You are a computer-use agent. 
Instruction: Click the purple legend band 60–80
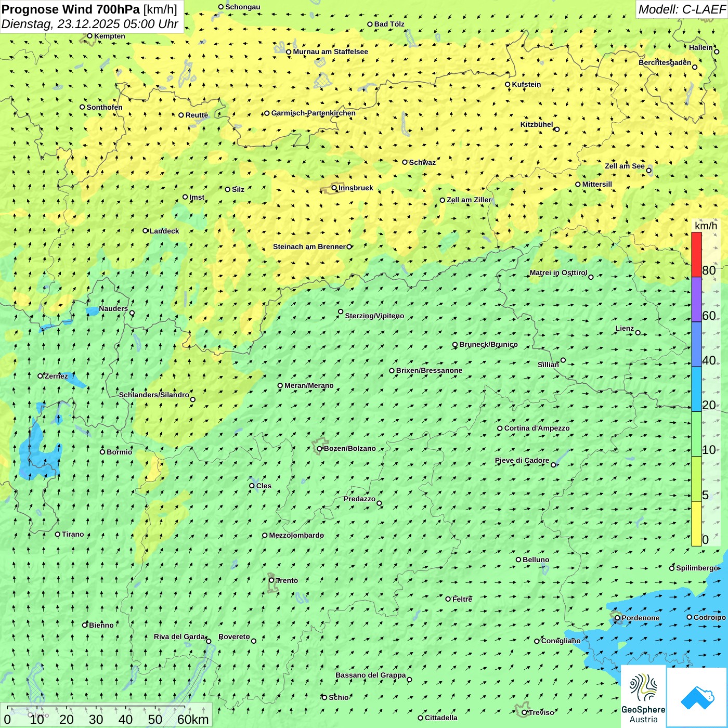pos(696,300)
